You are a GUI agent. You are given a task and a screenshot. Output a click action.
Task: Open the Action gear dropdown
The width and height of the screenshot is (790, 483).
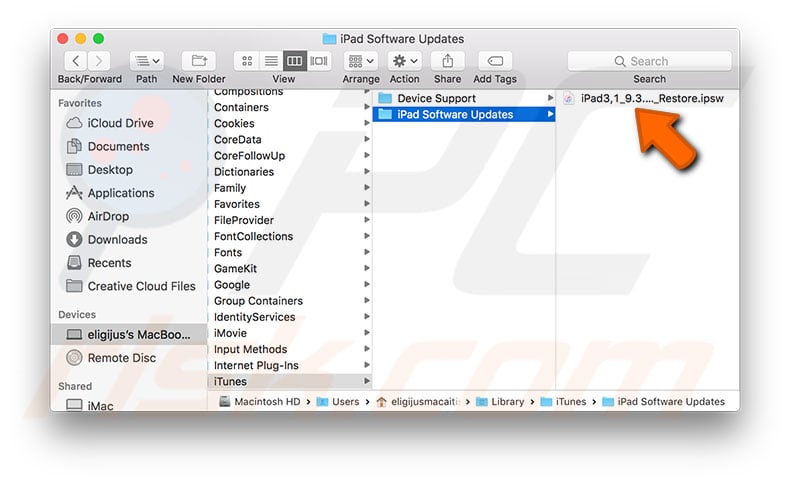pos(404,61)
